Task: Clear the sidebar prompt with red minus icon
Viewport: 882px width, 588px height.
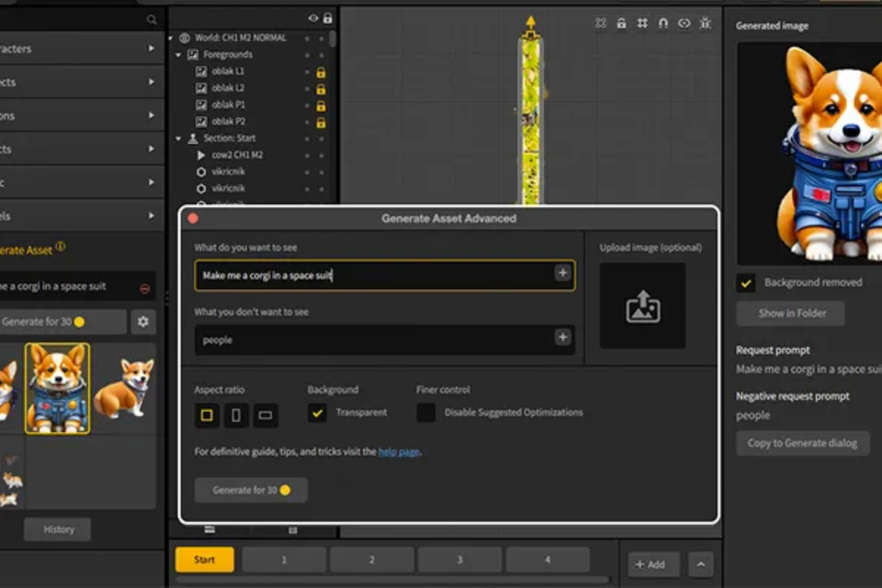Action: point(145,289)
